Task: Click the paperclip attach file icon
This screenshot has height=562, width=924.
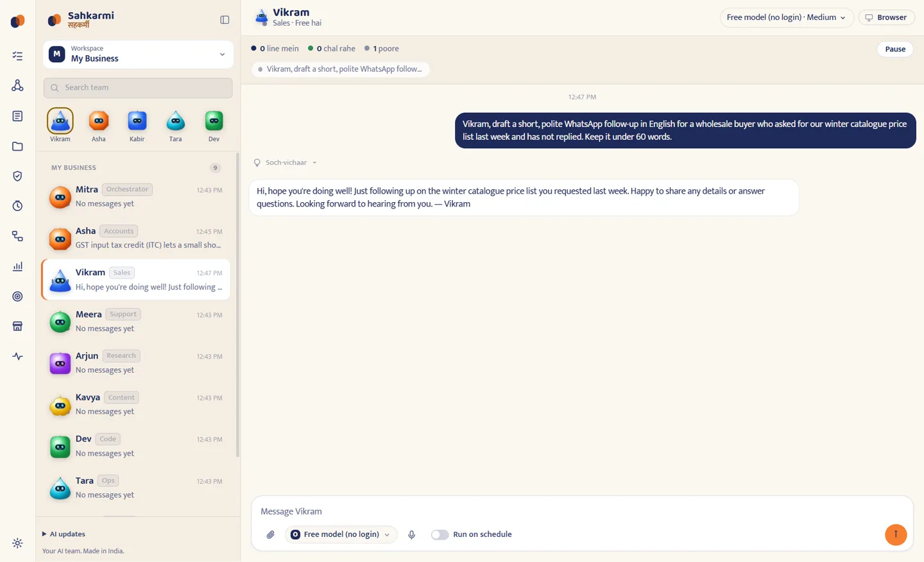Action: 271,534
